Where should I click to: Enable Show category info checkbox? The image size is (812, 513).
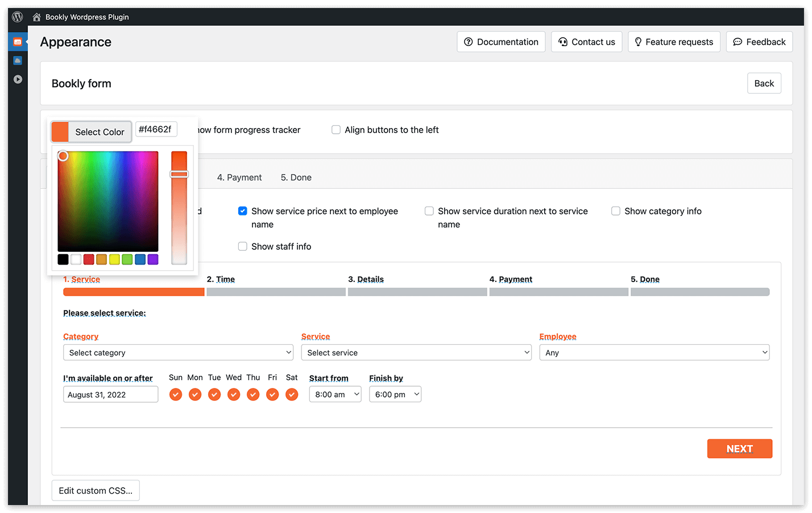click(x=616, y=211)
